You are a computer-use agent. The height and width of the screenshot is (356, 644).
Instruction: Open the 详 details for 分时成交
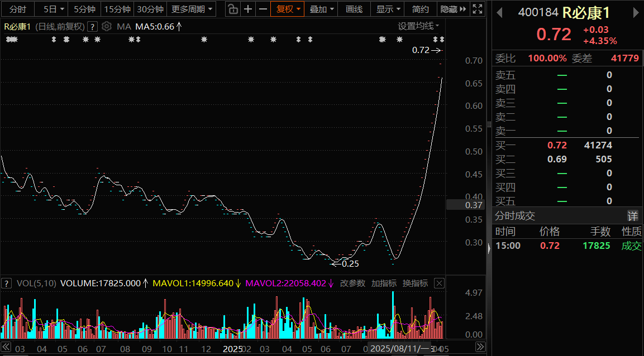632,216
